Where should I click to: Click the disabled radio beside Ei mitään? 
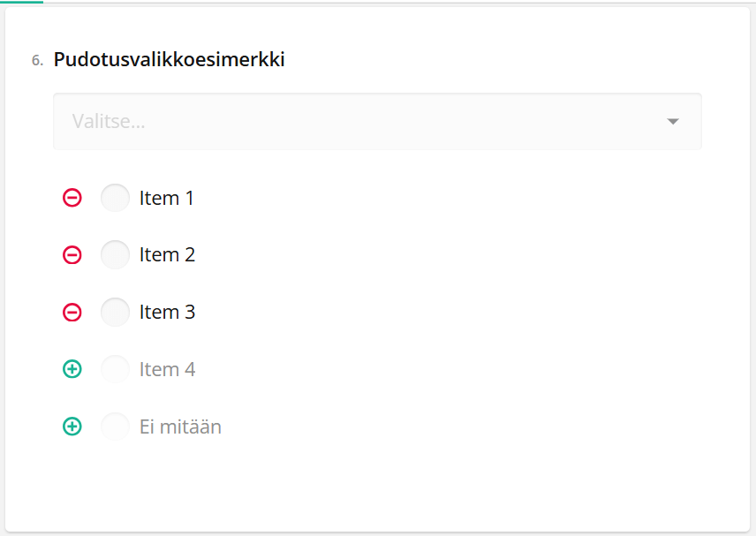pos(115,427)
